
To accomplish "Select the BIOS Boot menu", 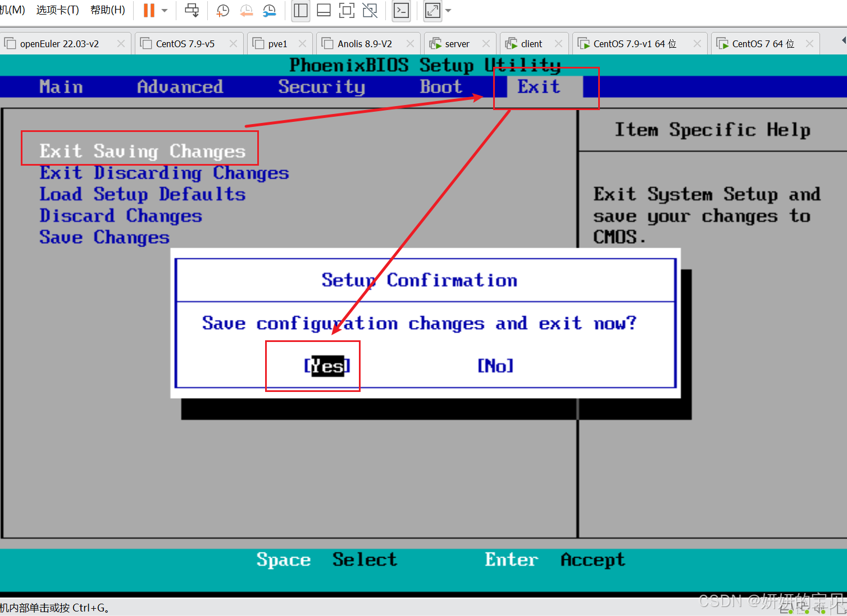I will click(441, 87).
